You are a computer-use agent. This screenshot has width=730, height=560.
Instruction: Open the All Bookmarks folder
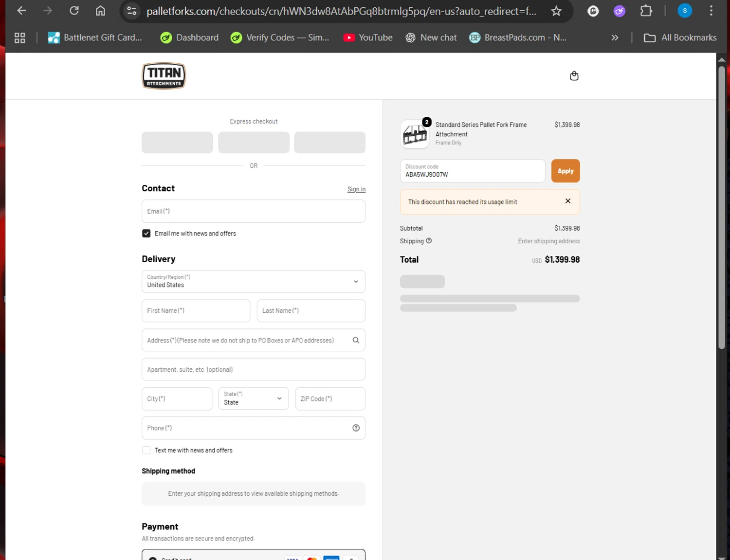coord(680,37)
